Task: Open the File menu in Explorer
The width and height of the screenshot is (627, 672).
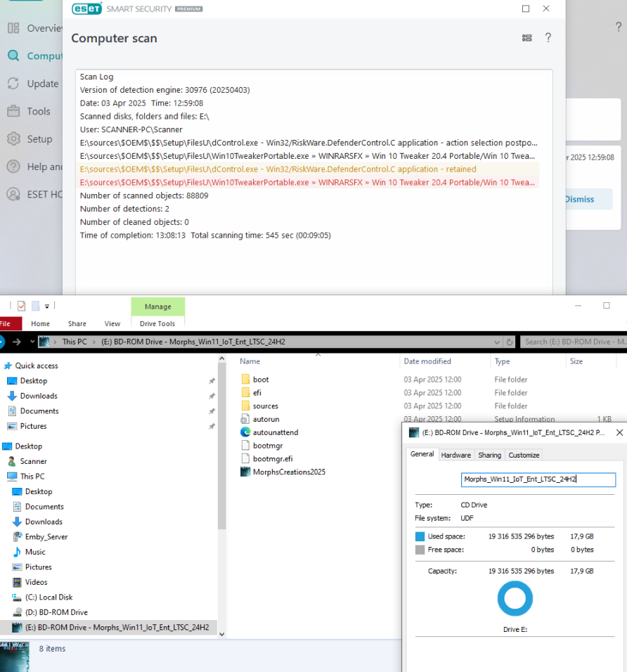Action: pos(6,323)
